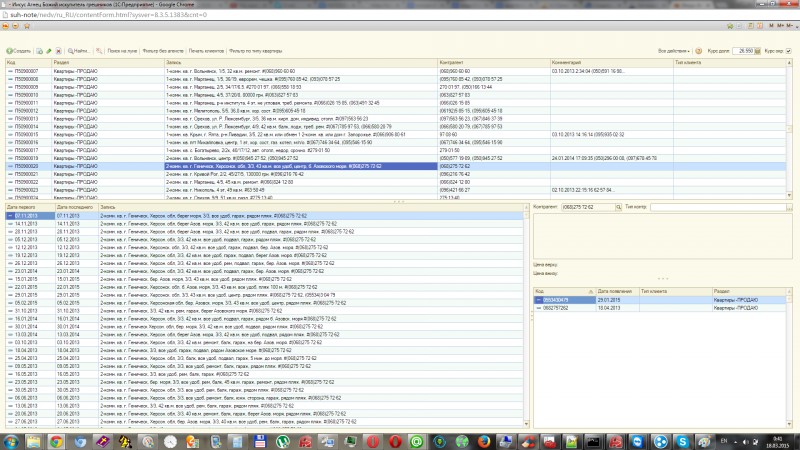The image size is (800, 450).
Task: Click the M- memory button at top-right
Action: (x=789, y=26)
